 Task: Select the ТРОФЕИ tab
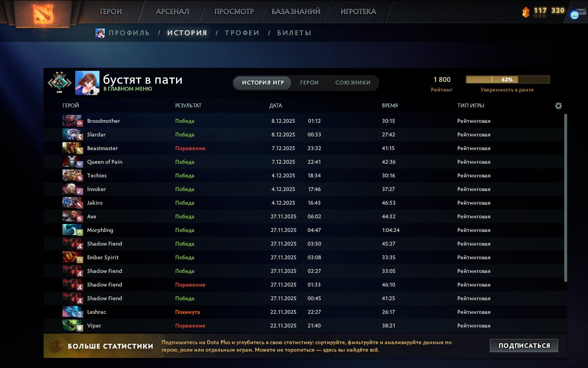[243, 33]
